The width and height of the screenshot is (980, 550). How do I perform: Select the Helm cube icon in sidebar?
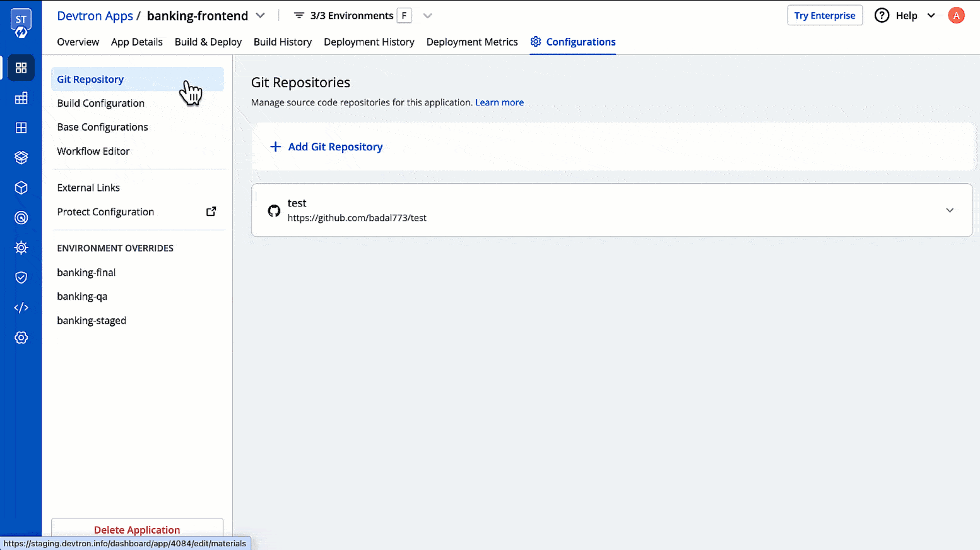(x=21, y=188)
